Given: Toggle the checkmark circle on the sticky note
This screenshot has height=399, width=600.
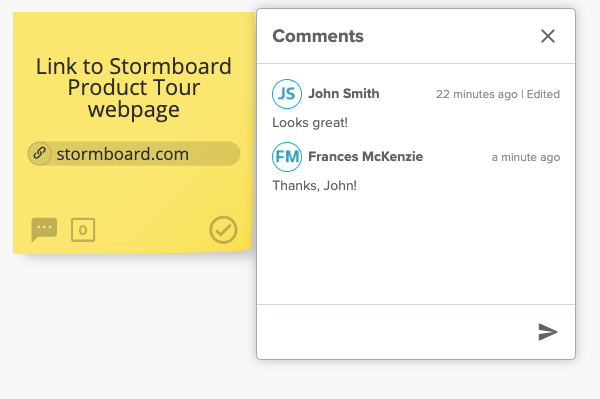Looking at the screenshot, I should (x=223, y=230).
